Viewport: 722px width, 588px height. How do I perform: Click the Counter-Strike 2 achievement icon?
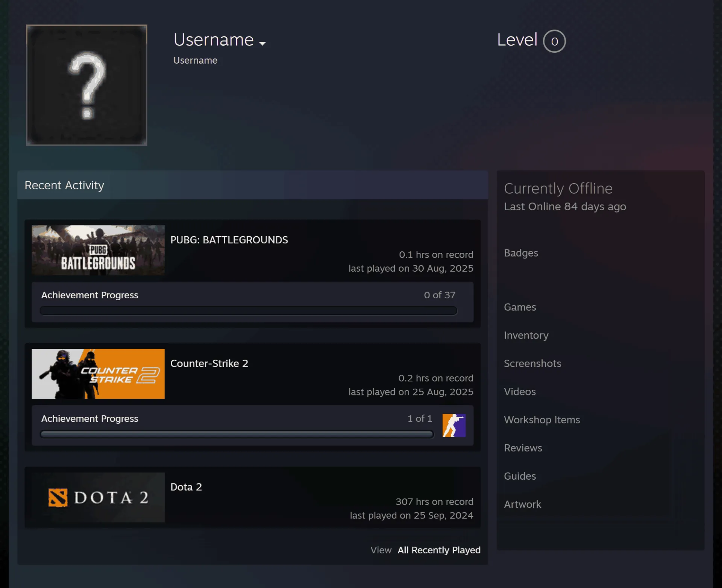coord(454,425)
